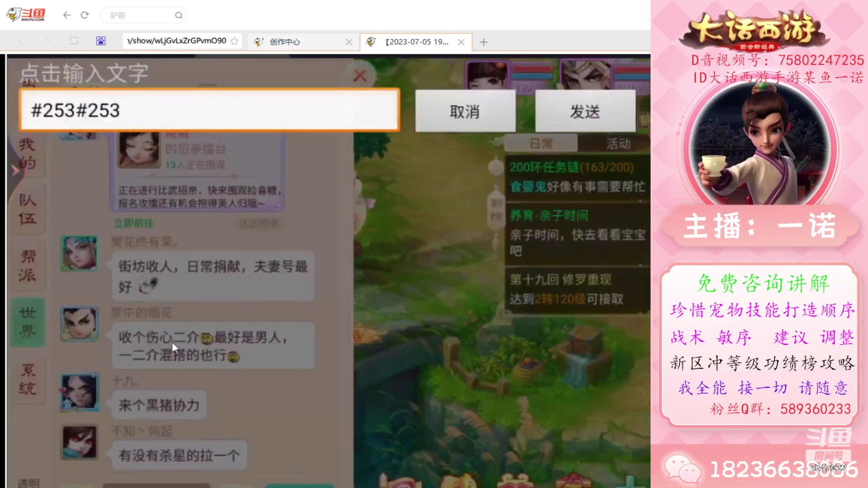868x488 pixels.
Task: Open a new browser tab
Action: 484,42
